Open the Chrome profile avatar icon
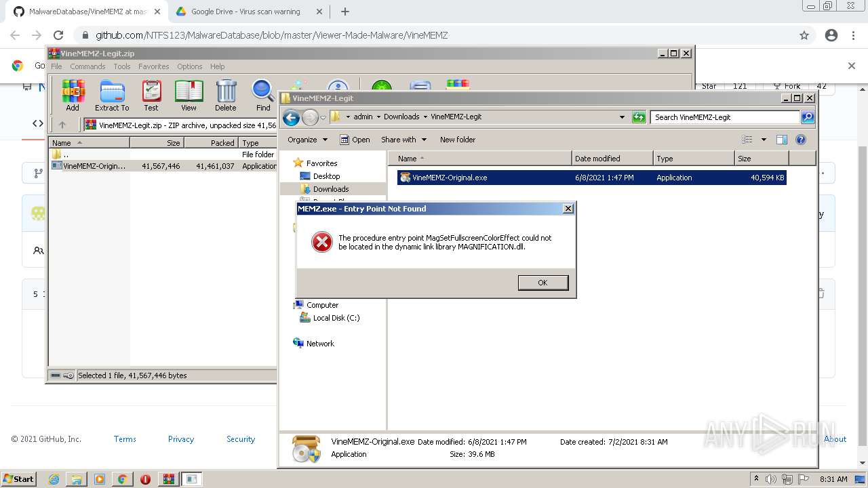Viewport: 868px width, 488px height. tap(831, 35)
